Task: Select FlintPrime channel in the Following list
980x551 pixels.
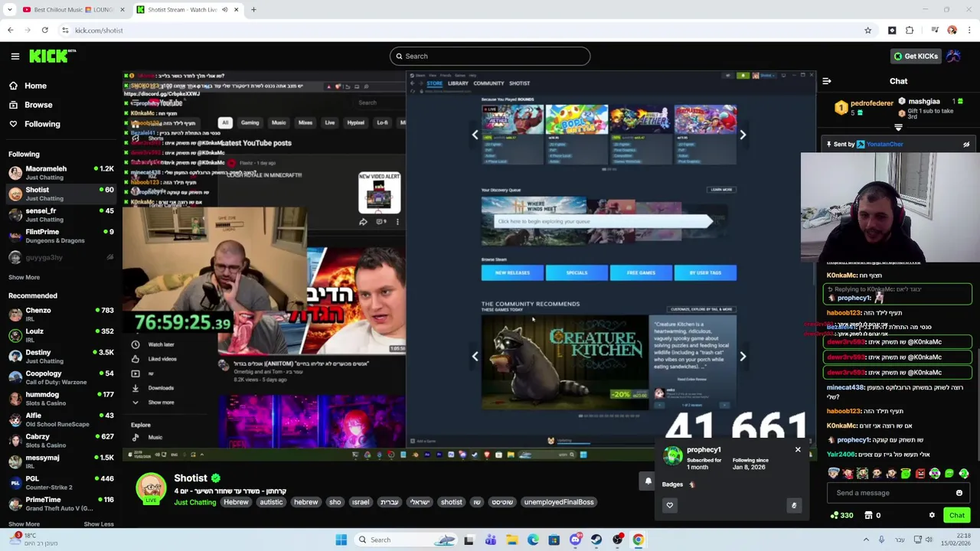Action: [60, 236]
